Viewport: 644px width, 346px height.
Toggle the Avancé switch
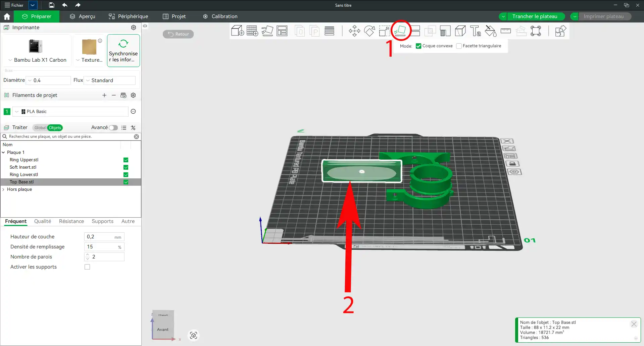(x=113, y=128)
